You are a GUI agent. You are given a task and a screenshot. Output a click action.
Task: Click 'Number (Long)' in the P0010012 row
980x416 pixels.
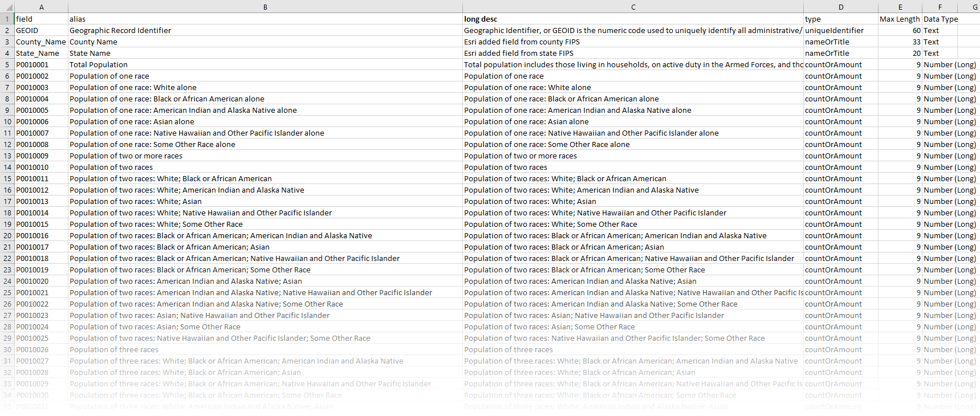[x=950, y=190]
